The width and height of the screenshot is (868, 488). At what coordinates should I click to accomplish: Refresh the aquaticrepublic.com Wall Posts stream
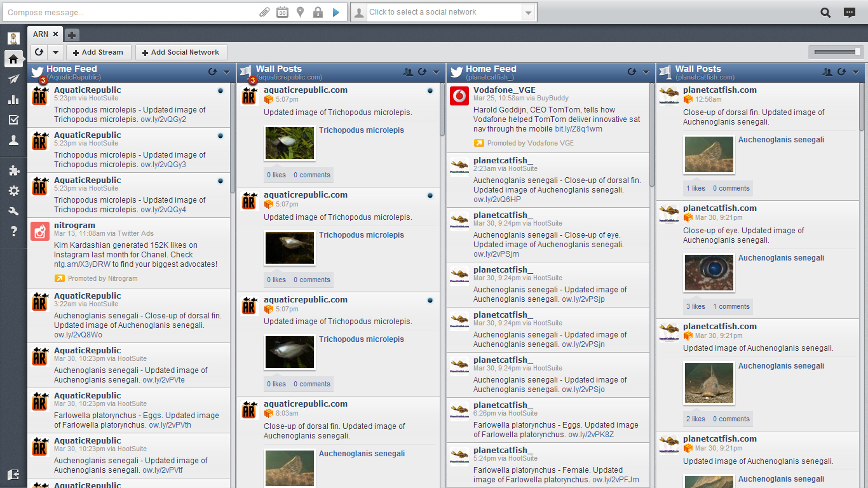[422, 72]
